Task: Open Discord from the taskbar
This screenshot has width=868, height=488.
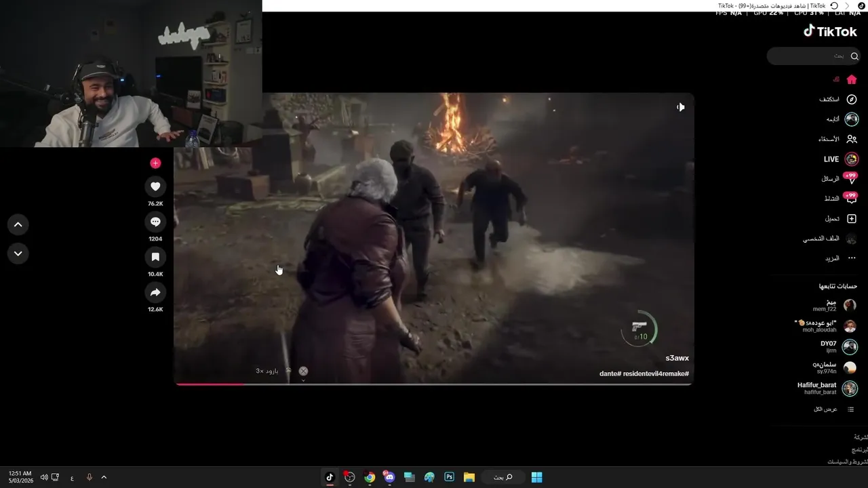Action: coord(389,477)
